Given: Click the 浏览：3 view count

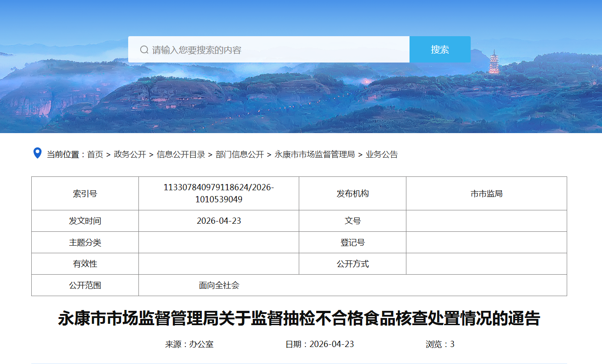Looking at the screenshot, I should point(440,344).
